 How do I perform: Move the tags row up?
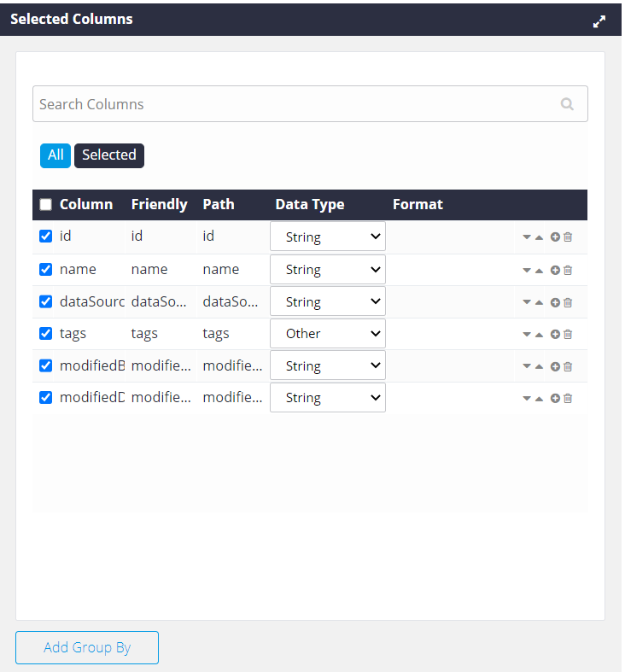pyautogui.click(x=539, y=335)
